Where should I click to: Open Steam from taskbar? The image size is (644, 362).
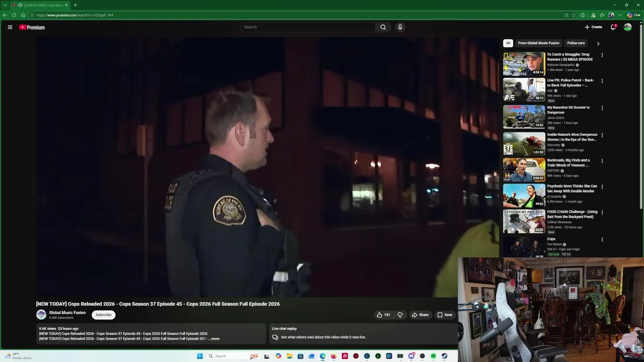point(444,356)
